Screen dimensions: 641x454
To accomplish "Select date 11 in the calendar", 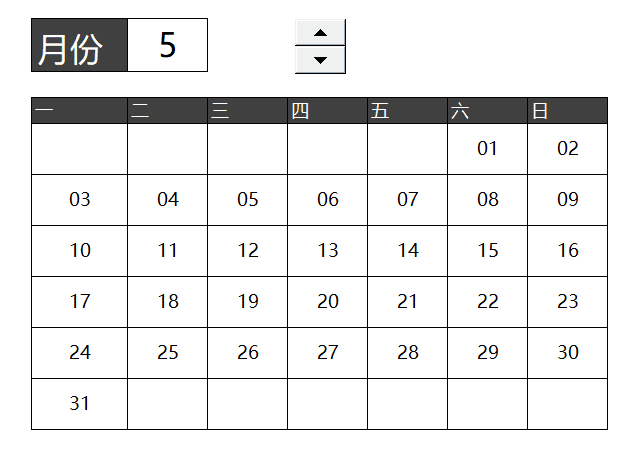I will 168,251.
